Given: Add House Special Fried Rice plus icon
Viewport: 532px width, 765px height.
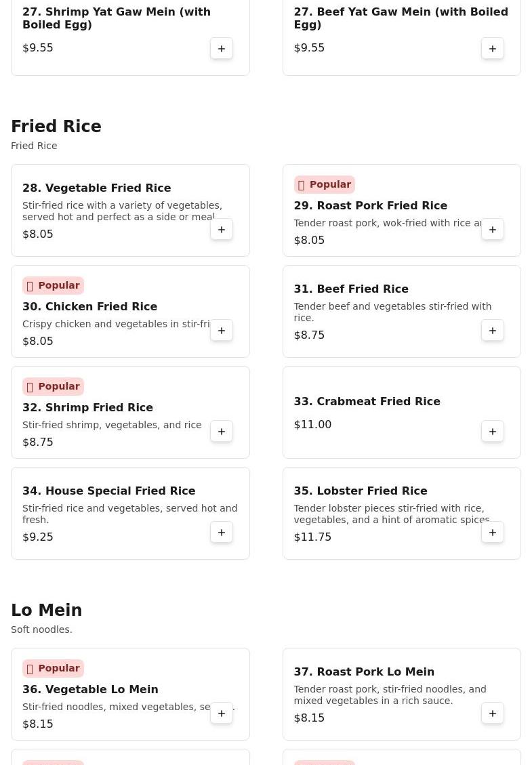Looking at the screenshot, I should tap(222, 533).
